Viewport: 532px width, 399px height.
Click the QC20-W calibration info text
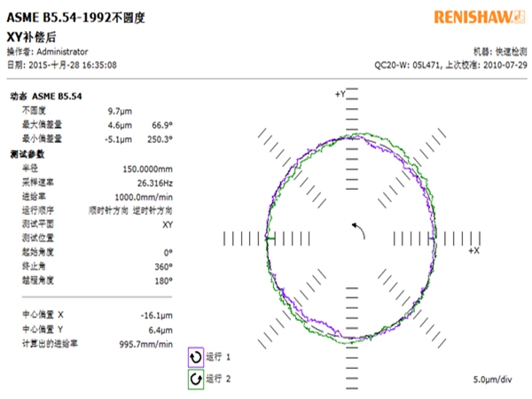tap(452, 65)
